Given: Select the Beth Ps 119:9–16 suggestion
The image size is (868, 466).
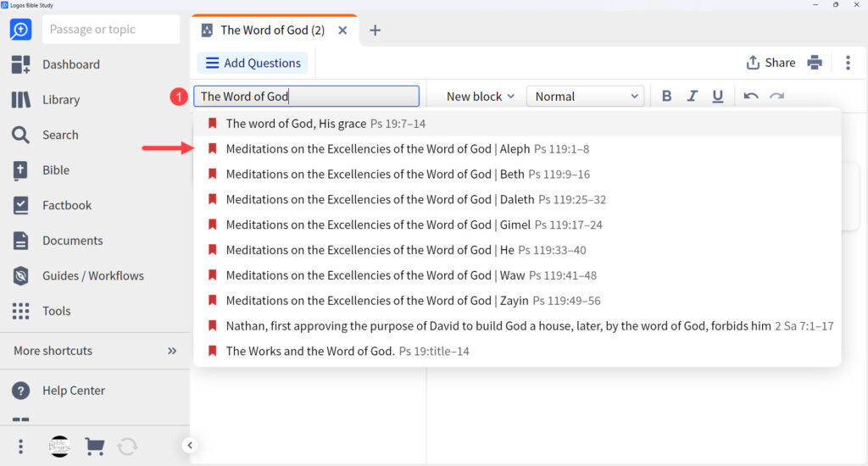Looking at the screenshot, I should 517,175.
